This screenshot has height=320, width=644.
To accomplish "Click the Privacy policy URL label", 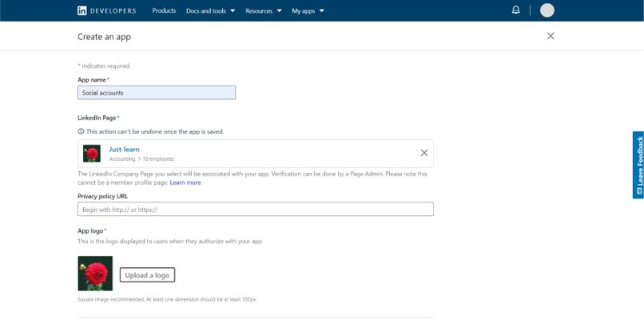I will tap(102, 196).
